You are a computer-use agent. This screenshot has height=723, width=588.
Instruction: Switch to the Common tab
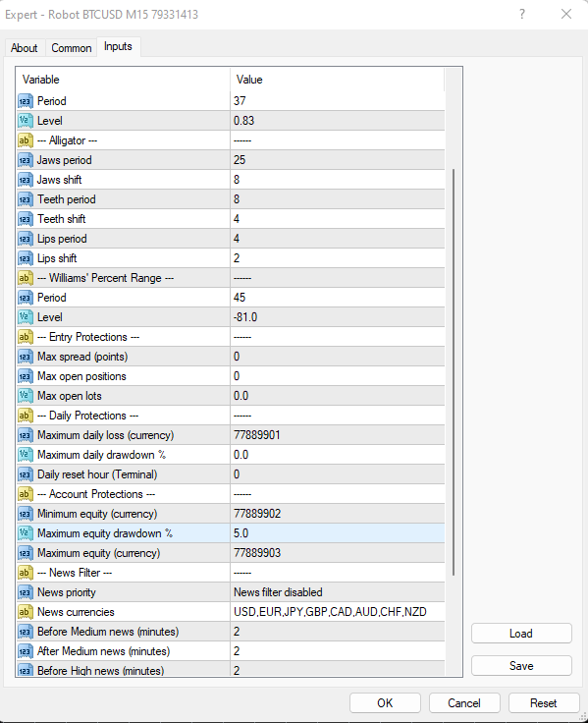click(x=72, y=48)
